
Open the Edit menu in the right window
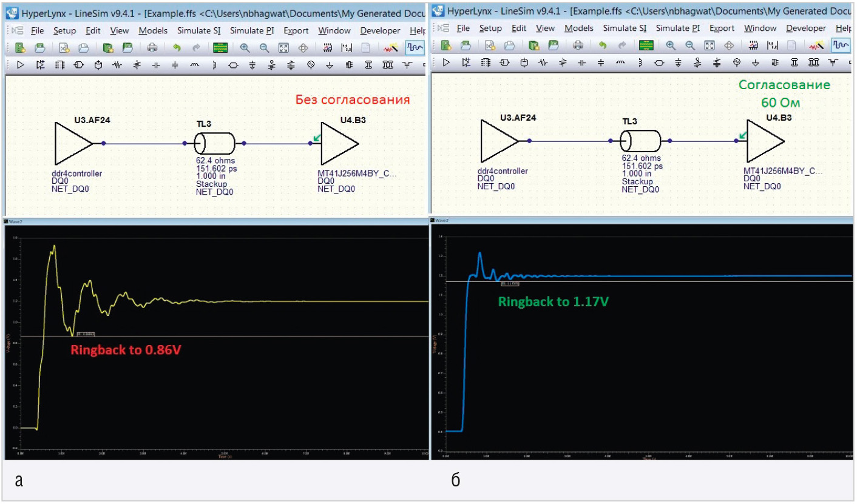pos(519,28)
